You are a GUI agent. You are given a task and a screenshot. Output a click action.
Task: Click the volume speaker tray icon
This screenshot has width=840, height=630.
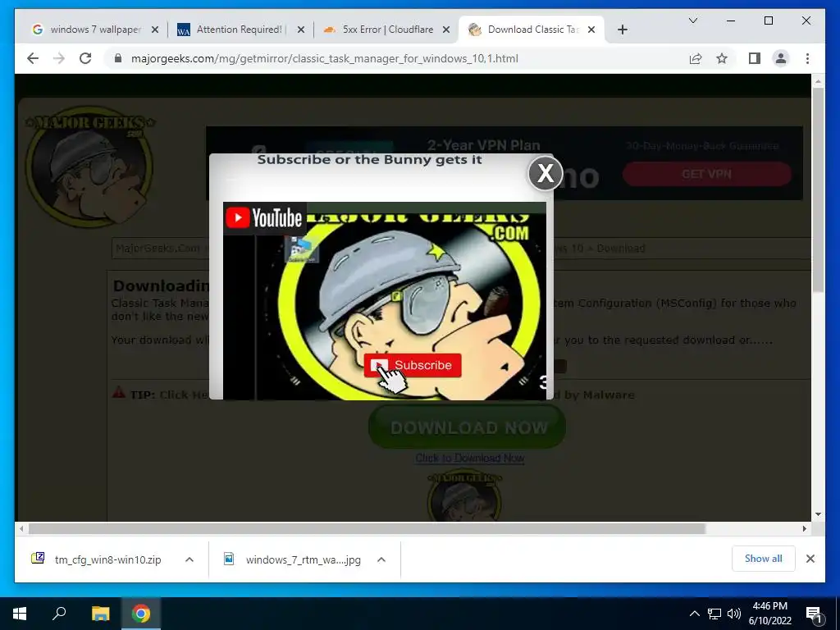[734, 614]
